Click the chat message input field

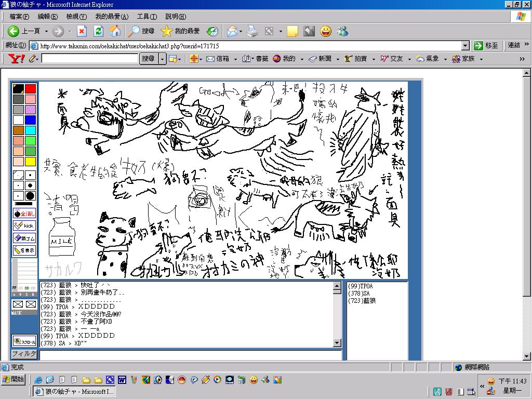click(x=191, y=355)
